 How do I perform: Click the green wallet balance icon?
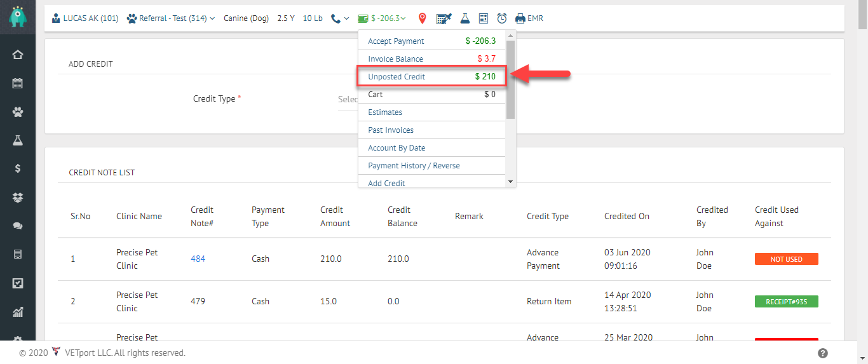pyautogui.click(x=363, y=18)
